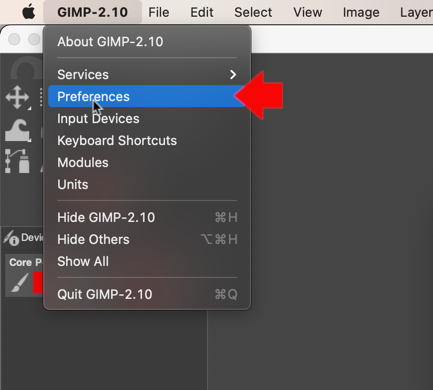This screenshot has height=390, width=433.
Task: Click the Device Status tab icon
Action: point(11,238)
